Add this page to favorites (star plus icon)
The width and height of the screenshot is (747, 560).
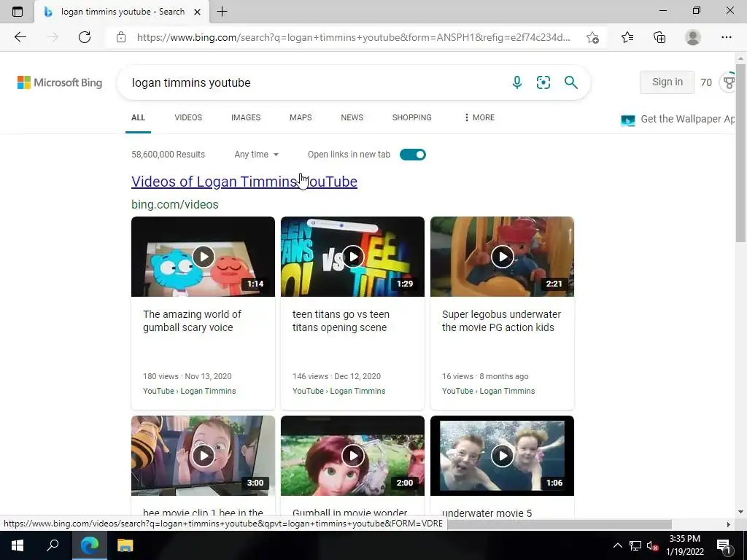592,37
